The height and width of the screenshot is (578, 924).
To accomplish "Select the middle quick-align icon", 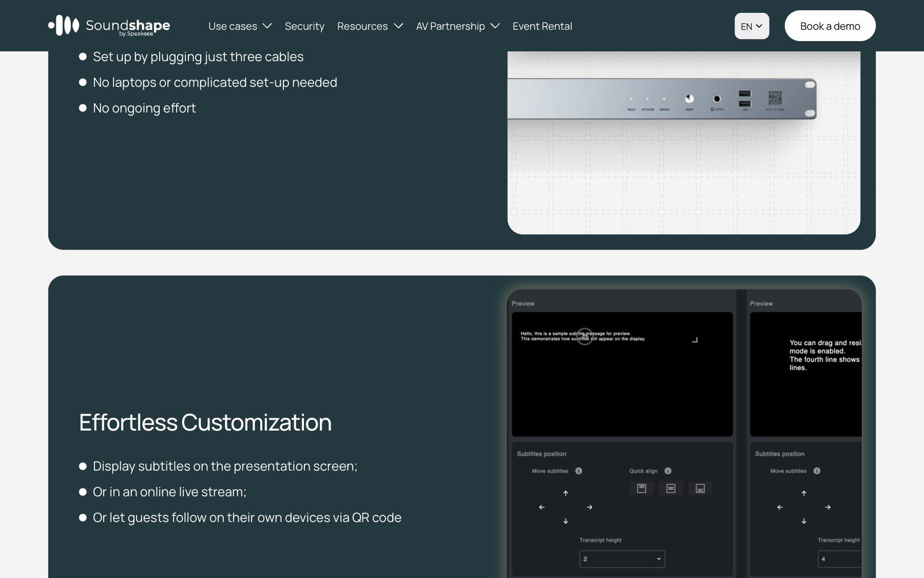I will (671, 489).
